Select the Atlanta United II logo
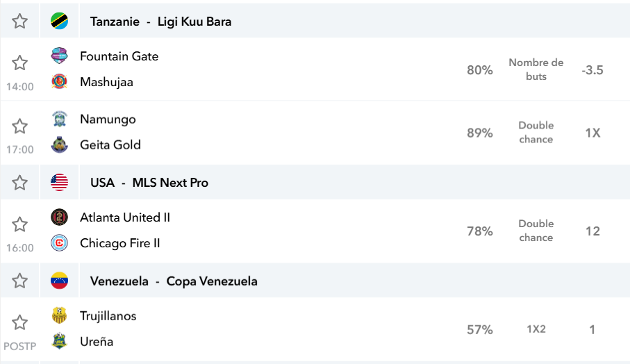The width and height of the screenshot is (630, 364). coord(59,217)
